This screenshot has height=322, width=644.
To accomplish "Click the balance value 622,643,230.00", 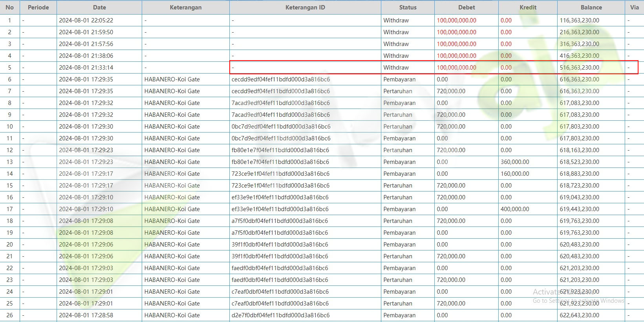I will tap(579, 315).
